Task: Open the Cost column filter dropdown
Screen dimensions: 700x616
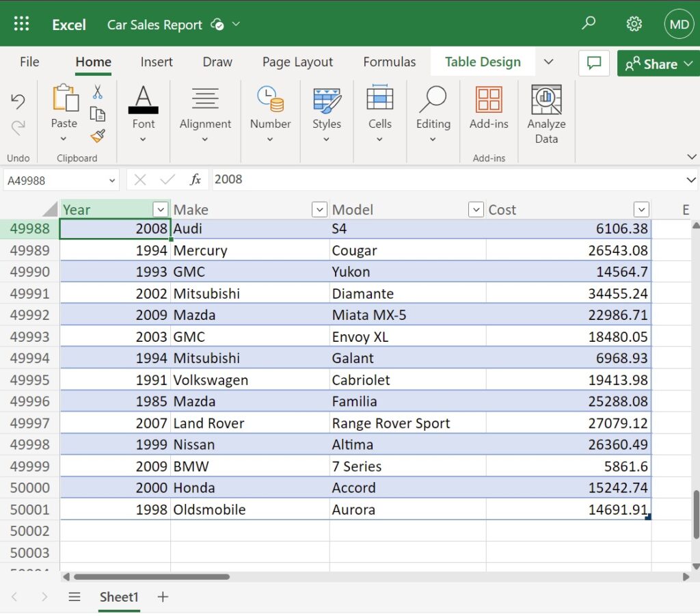Action: 641,209
